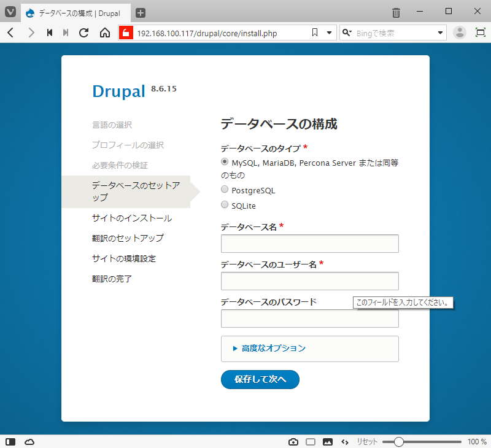Open search engine selector magnifier
This screenshot has width=491, height=448.
(347, 33)
